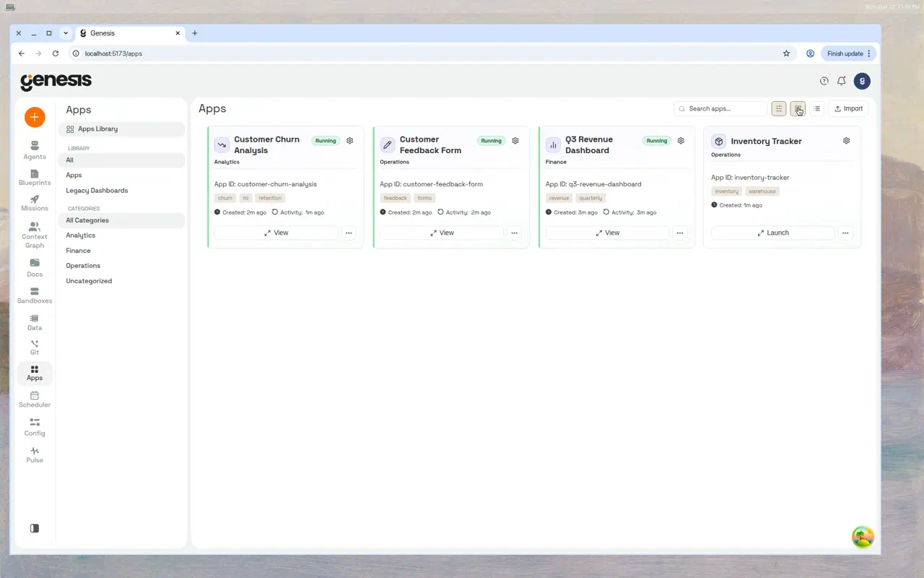Open settings gear for Q3 Revenue Dashboard
The height and width of the screenshot is (578, 924).
[681, 141]
